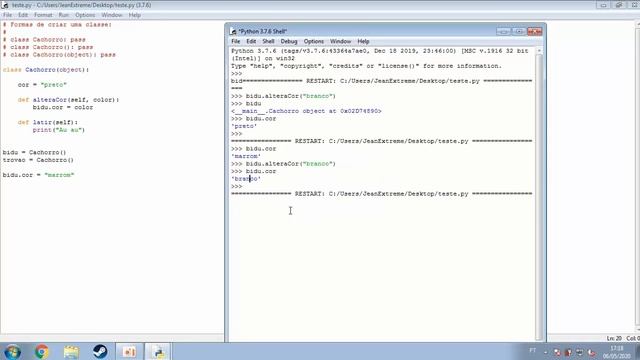Viewport: 640px width, 360px height.
Task: Click the network icon in the system tray
Action: click(x=580, y=352)
